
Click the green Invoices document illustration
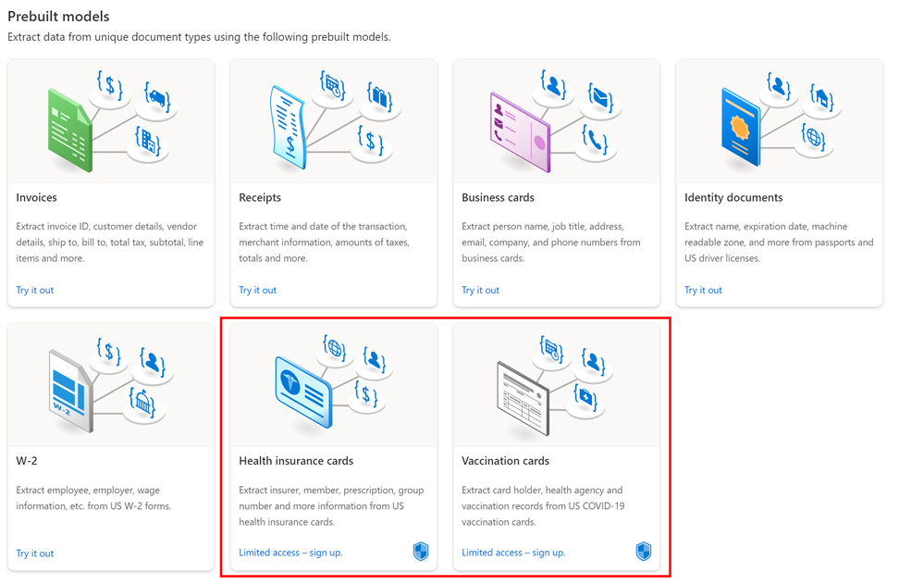coord(69,131)
